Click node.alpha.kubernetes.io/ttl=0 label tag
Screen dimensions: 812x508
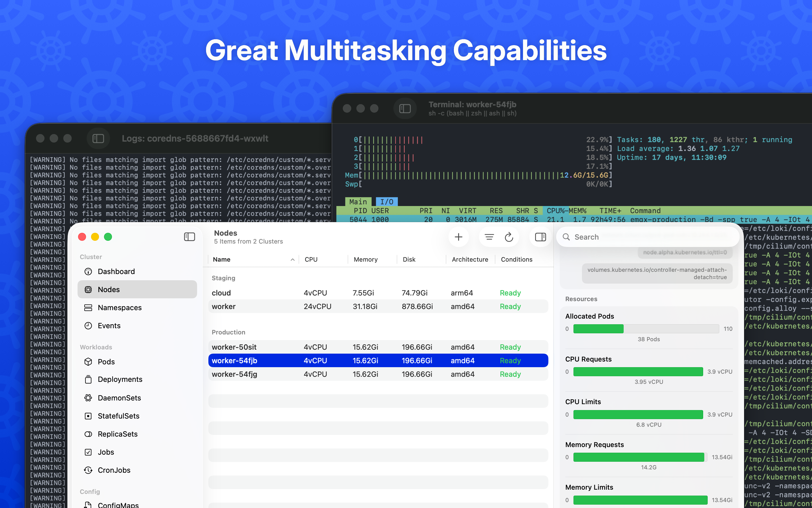click(685, 252)
